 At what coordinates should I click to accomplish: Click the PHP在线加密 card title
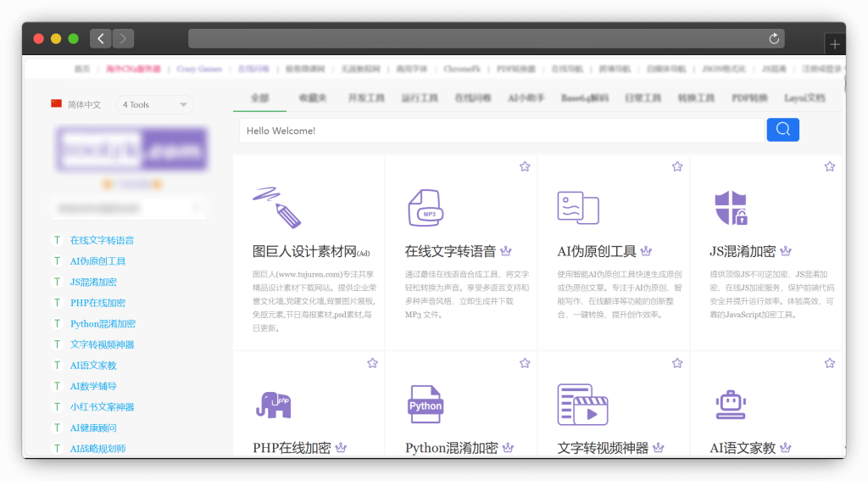coord(292,448)
